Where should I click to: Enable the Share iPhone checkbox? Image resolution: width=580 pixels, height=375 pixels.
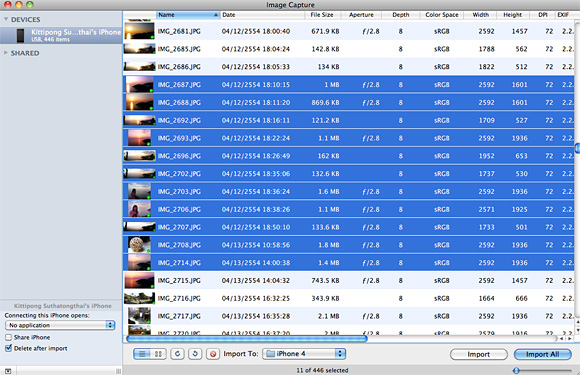(x=8, y=337)
